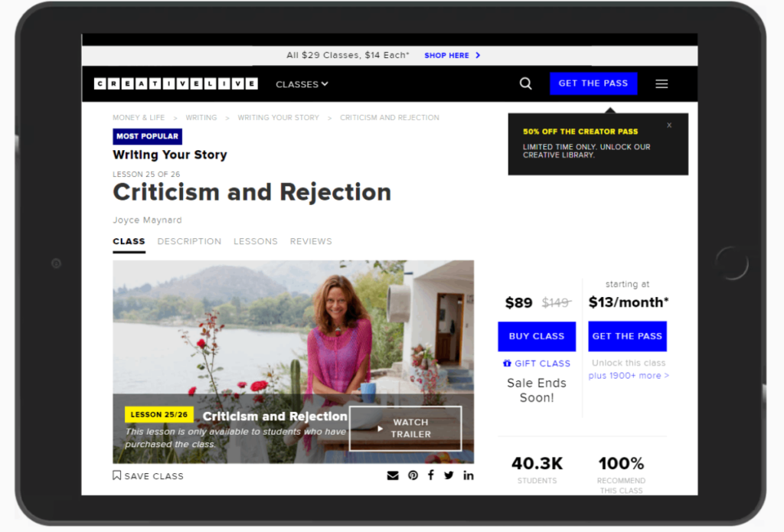Viewport: 784px width, 532px height.
Task: Share class on Facebook icon
Action: (431, 475)
